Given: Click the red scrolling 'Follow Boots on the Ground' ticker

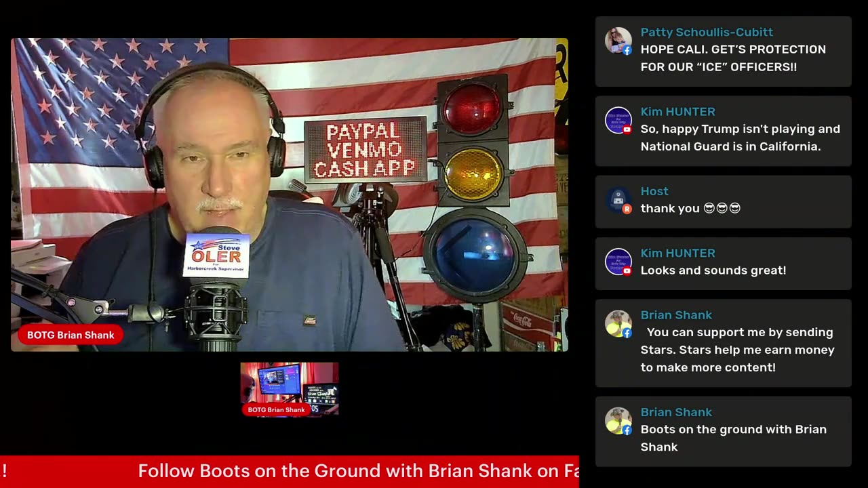Looking at the screenshot, I should tap(290, 471).
